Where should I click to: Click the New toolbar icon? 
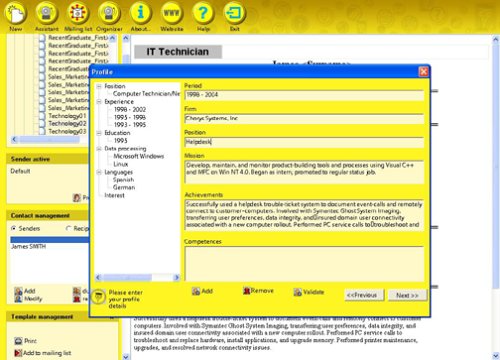[15, 13]
